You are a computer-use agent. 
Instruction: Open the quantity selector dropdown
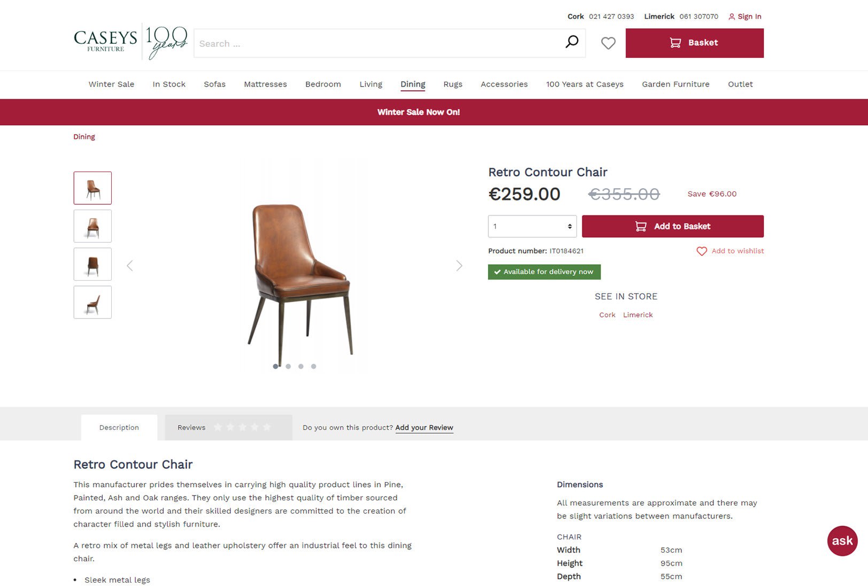532,227
